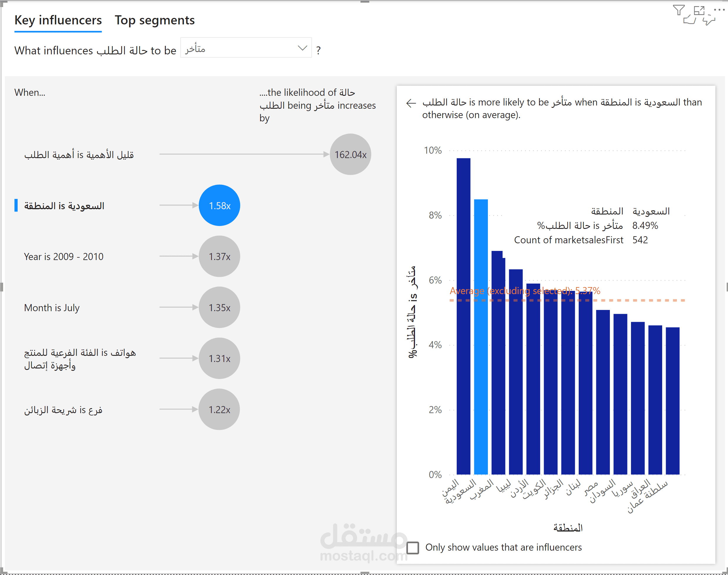Open the visual filter funnel icon

click(679, 10)
